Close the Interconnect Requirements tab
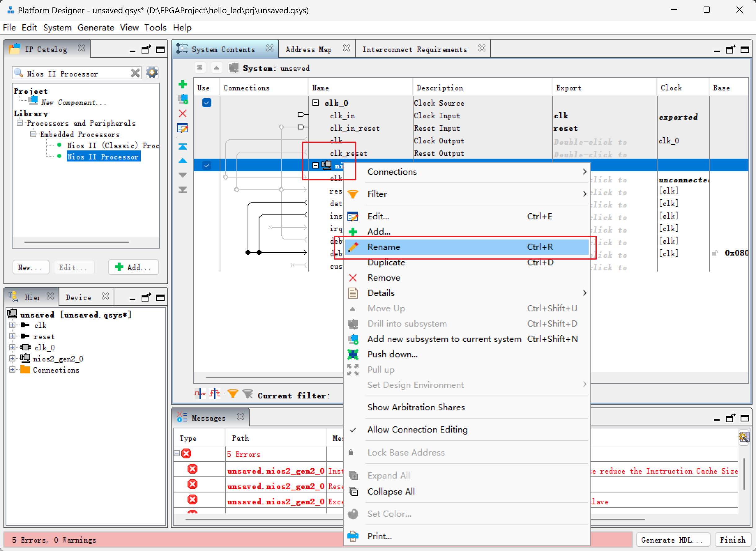Image resolution: width=756 pixels, height=551 pixels. tap(482, 49)
